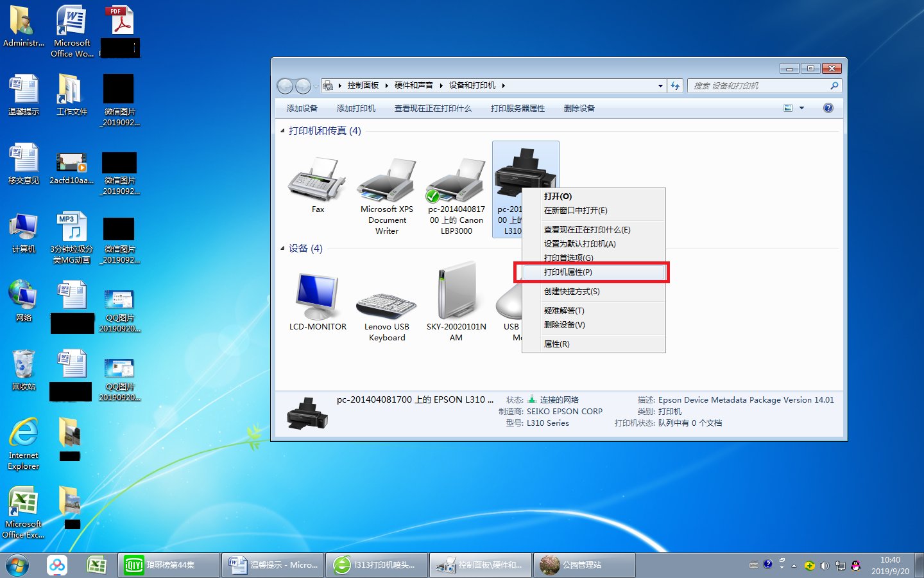Open the help question mark icon
The image size is (924, 578).
[x=828, y=108]
